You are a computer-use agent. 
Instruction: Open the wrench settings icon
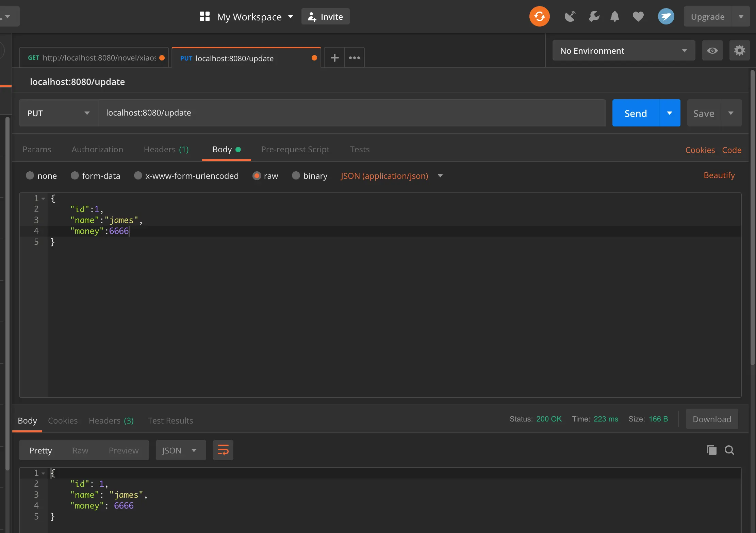594,16
